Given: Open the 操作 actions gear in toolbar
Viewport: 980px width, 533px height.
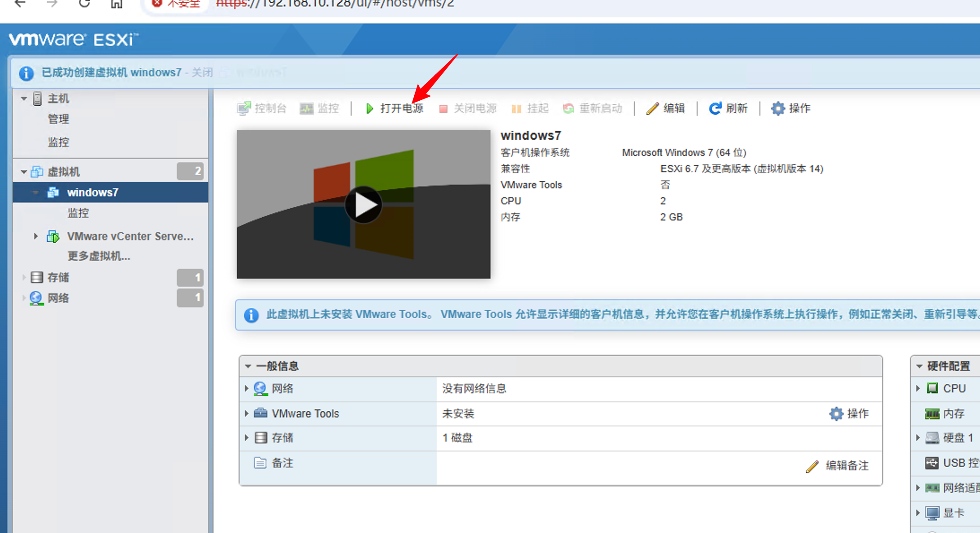Looking at the screenshot, I should coord(791,108).
